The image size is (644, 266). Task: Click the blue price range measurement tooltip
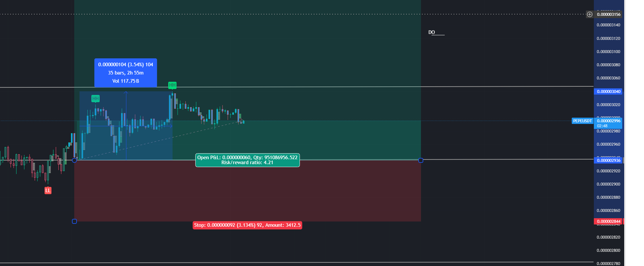(126, 72)
